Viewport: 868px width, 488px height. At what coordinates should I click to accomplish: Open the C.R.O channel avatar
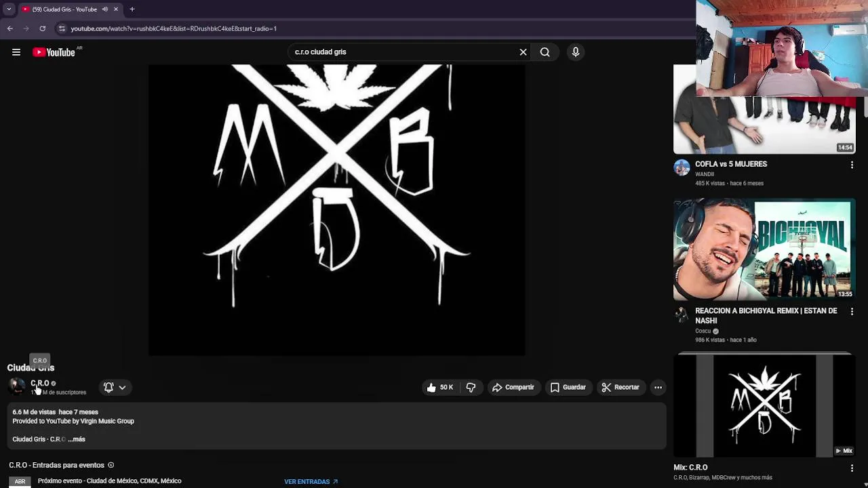coord(17,386)
